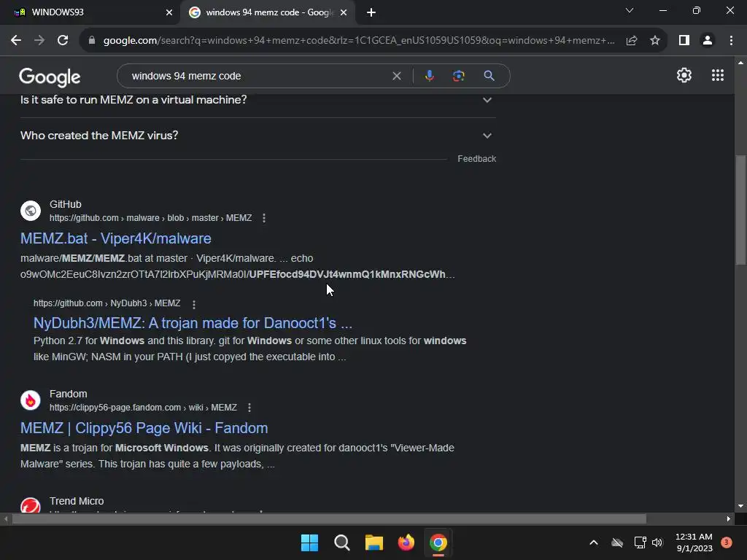747x560 pixels.
Task: Click the Trend Micro result name
Action: 77,501
